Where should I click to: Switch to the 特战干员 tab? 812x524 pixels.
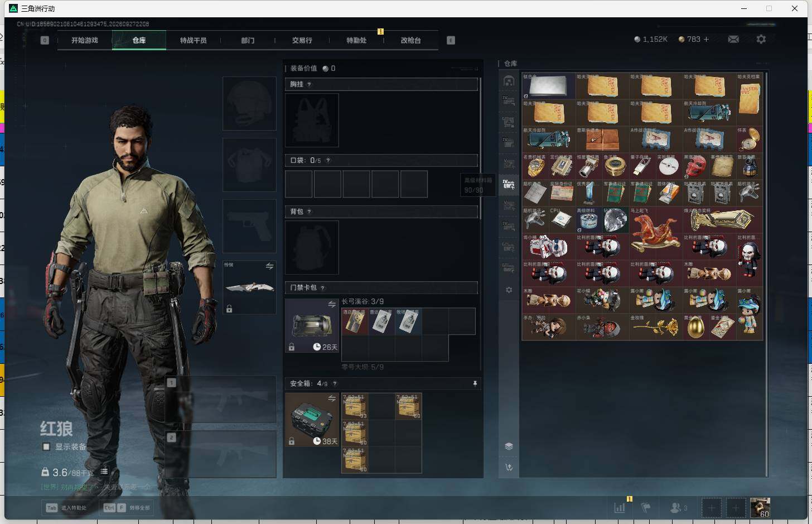click(x=193, y=40)
